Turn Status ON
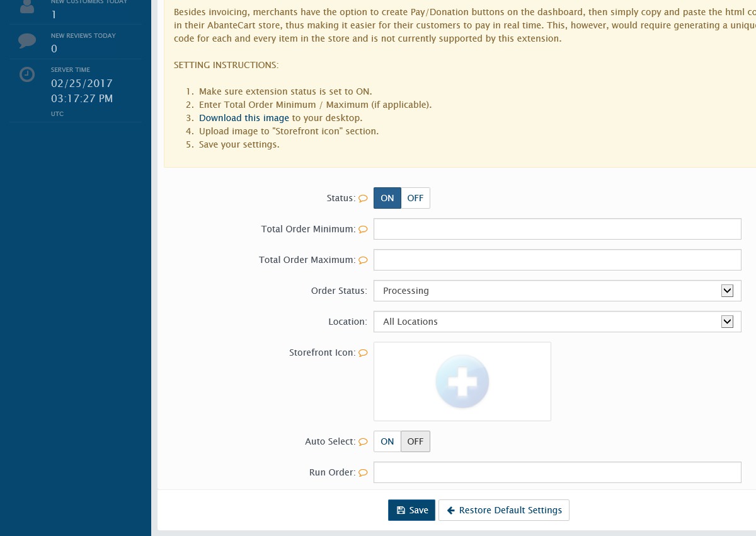 pos(387,198)
